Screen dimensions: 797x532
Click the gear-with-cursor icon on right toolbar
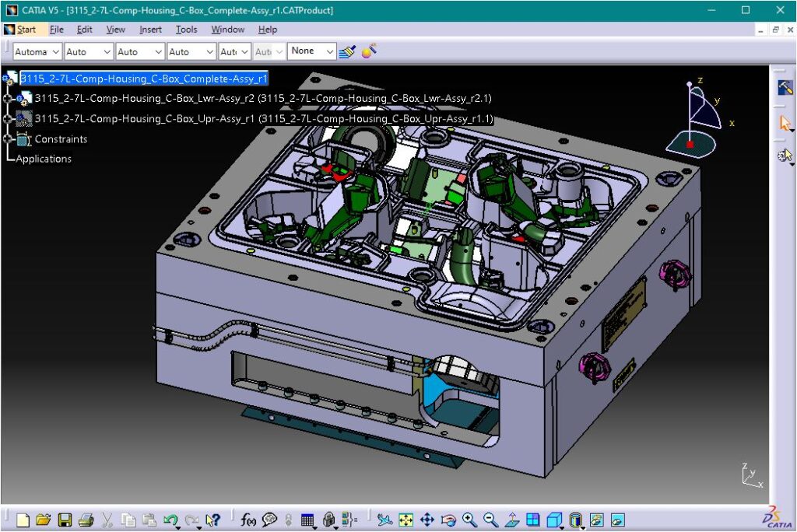pos(785,155)
